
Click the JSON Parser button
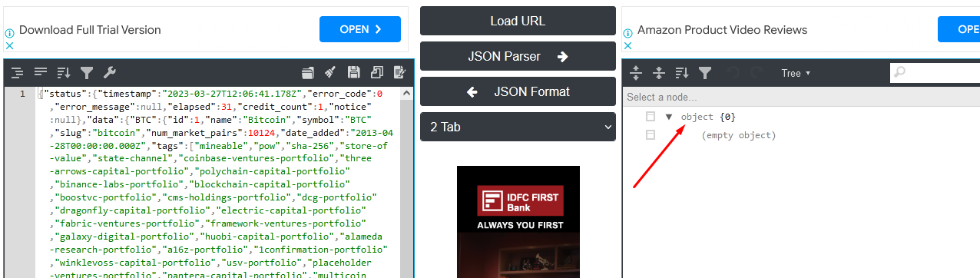[x=518, y=56]
